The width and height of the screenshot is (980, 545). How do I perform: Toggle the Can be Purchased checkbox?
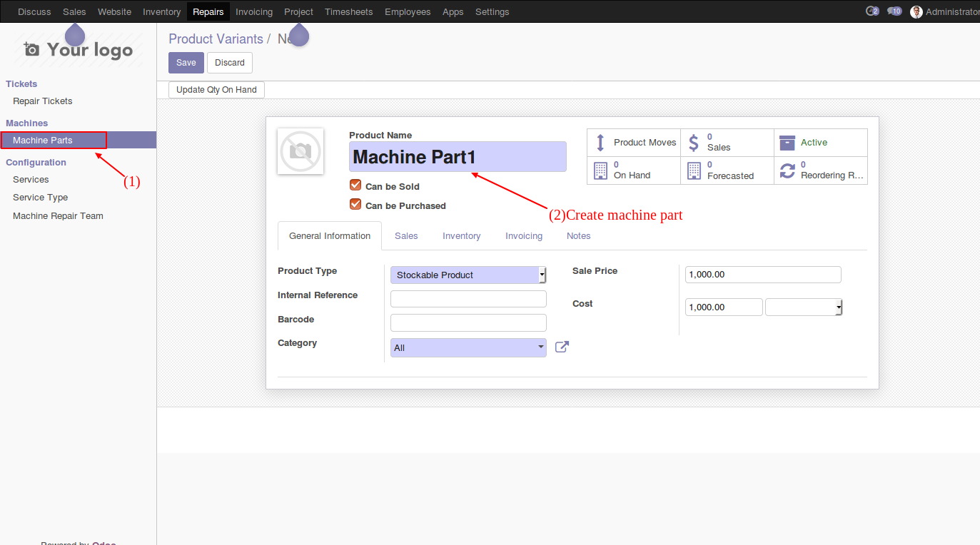pyautogui.click(x=355, y=205)
